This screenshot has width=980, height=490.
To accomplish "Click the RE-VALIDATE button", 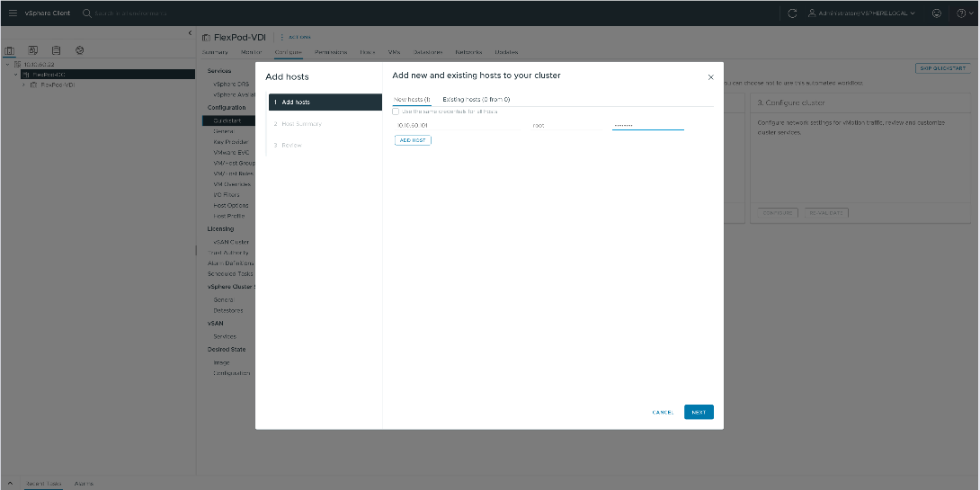I will coord(826,213).
